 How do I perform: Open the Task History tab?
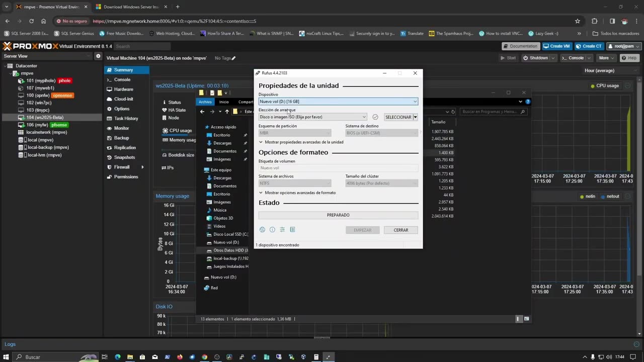(127, 119)
